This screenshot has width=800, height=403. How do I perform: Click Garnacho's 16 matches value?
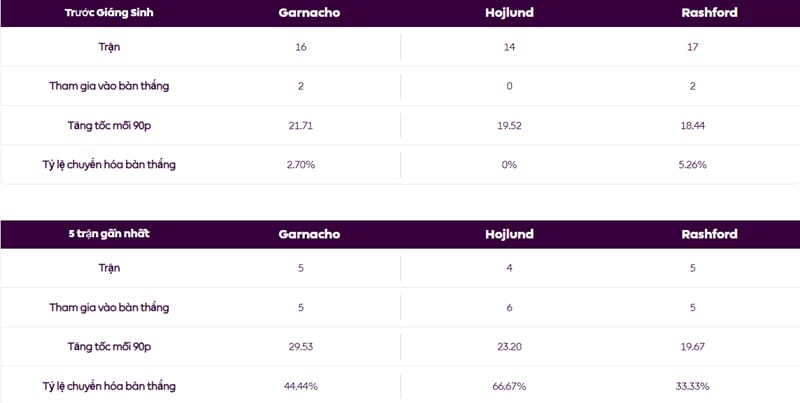(301, 47)
